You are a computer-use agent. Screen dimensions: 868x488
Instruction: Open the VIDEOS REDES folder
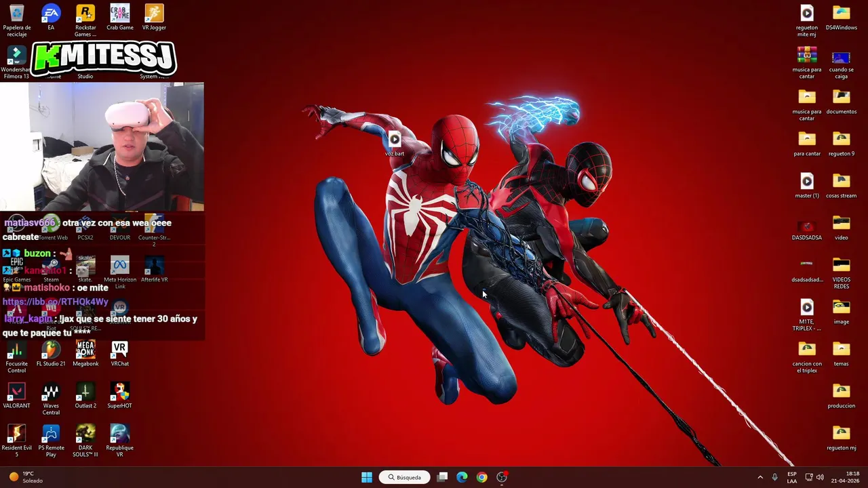pyautogui.click(x=842, y=273)
